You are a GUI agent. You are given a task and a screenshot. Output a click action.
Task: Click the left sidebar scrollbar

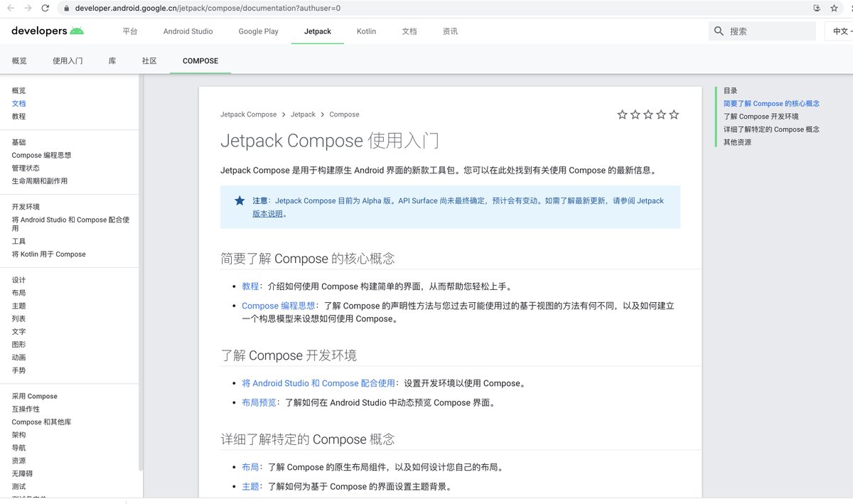coord(140,274)
